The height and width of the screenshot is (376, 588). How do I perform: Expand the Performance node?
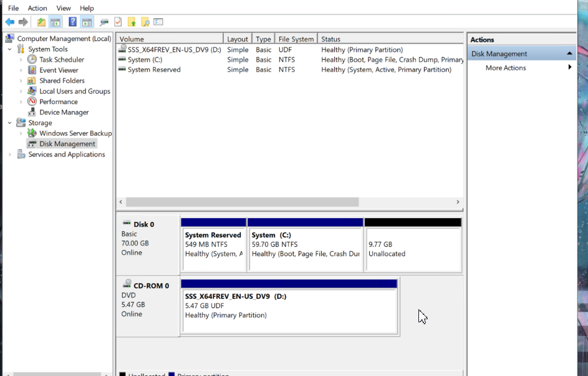21,102
